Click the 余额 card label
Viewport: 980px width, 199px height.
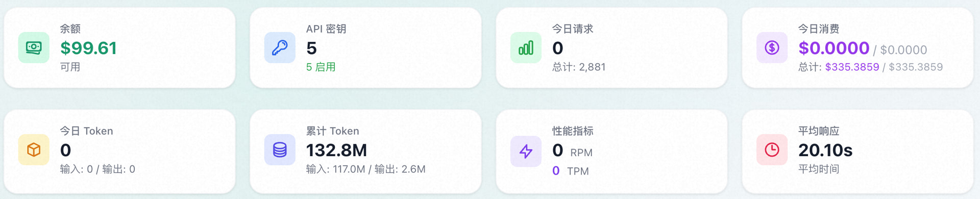(70, 29)
